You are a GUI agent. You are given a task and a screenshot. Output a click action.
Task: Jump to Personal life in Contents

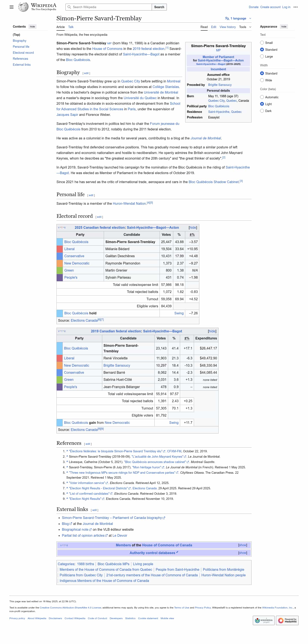click(x=21, y=47)
